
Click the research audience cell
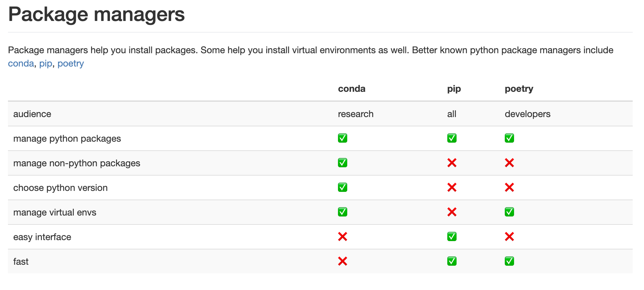[x=356, y=114]
